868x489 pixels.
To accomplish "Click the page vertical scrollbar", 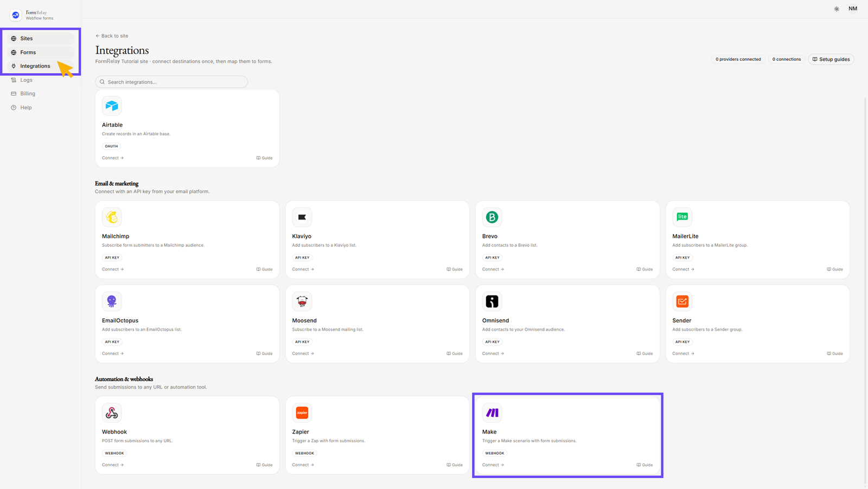I will coord(865,290).
